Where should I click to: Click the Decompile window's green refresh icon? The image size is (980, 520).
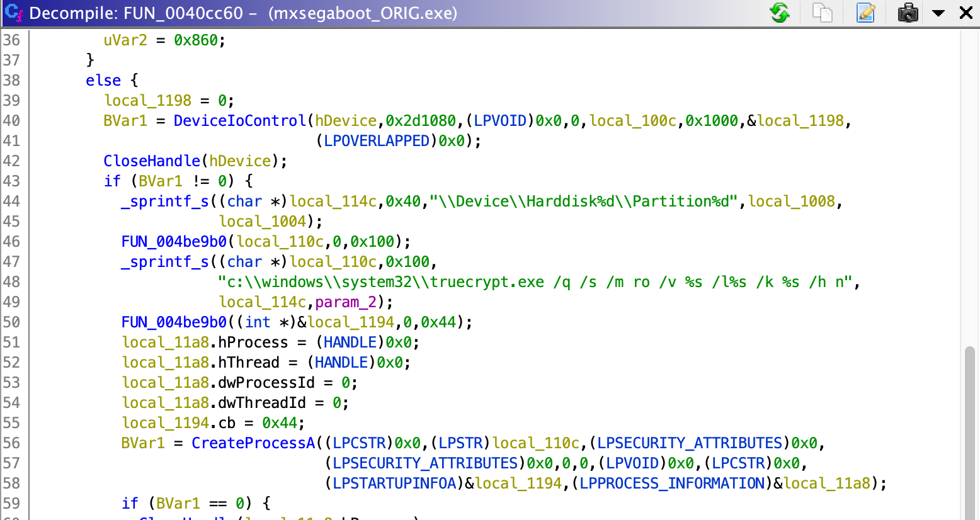(780, 13)
